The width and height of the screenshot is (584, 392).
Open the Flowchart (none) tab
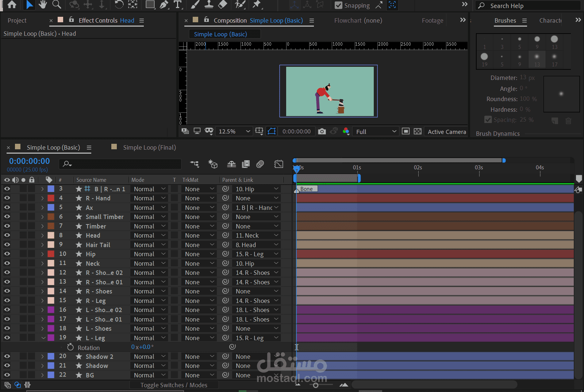point(358,20)
